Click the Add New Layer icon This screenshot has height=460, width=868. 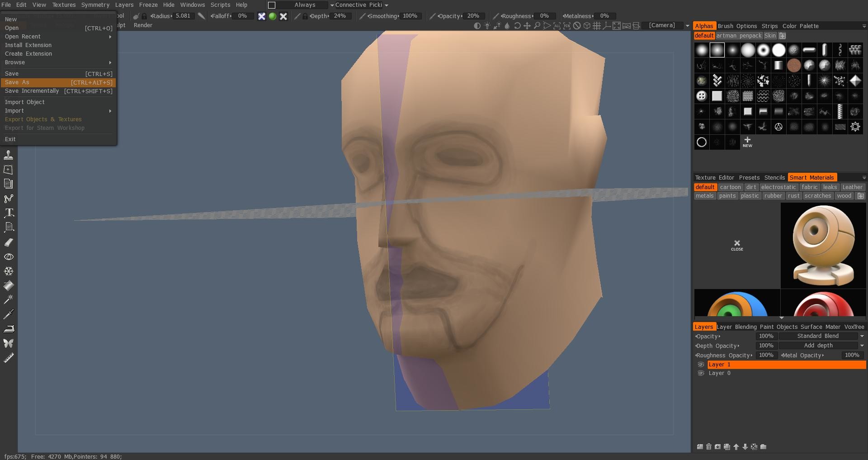700,447
